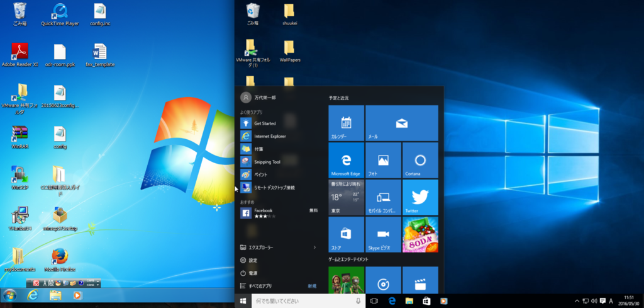Toggle KANA lock on IME language bar

pos(91,285)
